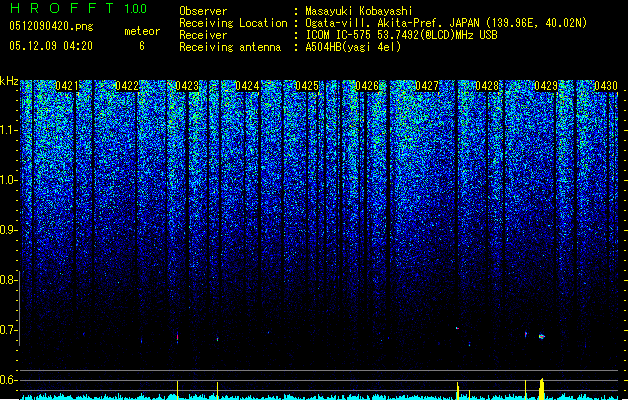Click the 0421 time marker
The image size is (629, 400).
tap(67, 86)
